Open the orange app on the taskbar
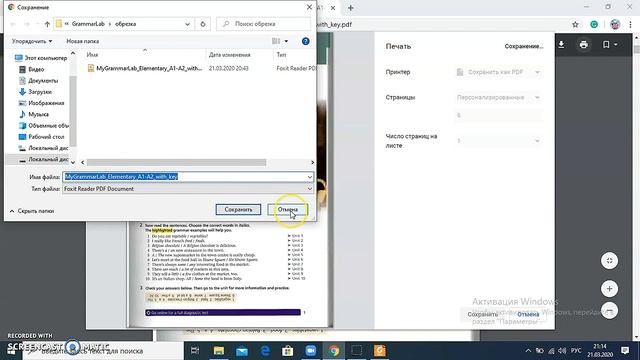 [x=380, y=351]
